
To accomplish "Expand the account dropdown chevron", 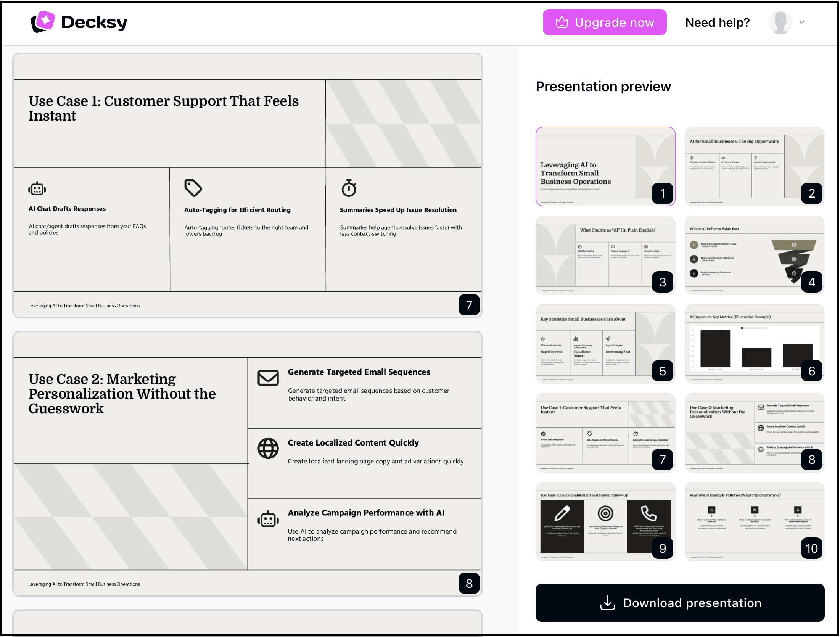I will pyautogui.click(x=801, y=22).
